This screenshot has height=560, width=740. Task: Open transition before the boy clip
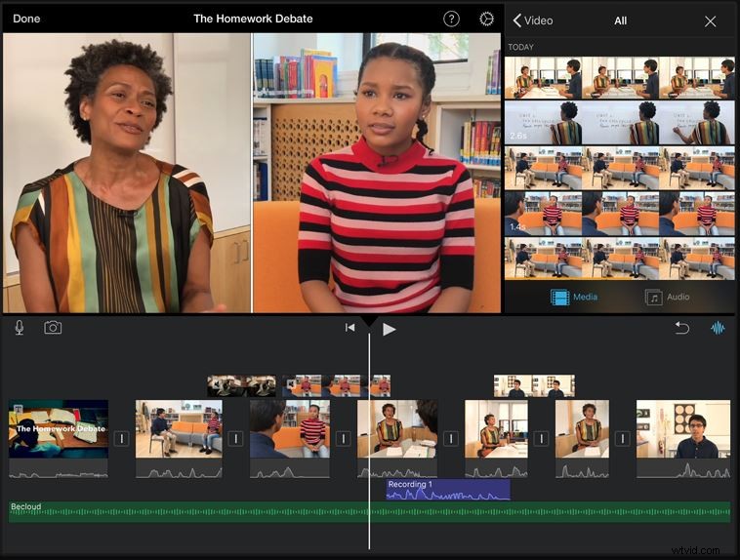[623, 439]
